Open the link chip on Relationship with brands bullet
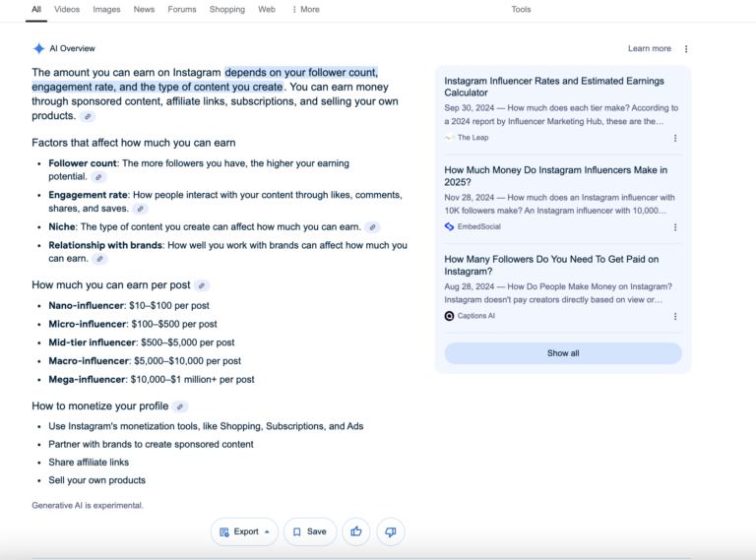This screenshot has width=756, height=560. [99, 259]
